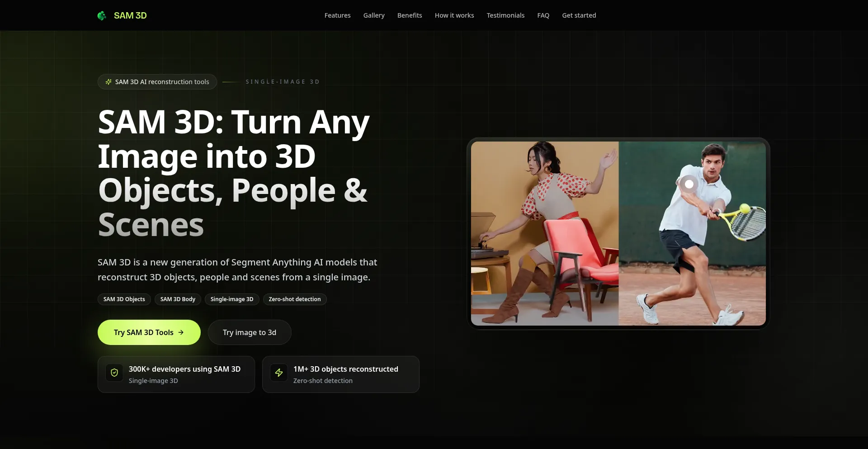The image size is (868, 449).
Task: Jump to Testimonials section
Action: point(505,15)
